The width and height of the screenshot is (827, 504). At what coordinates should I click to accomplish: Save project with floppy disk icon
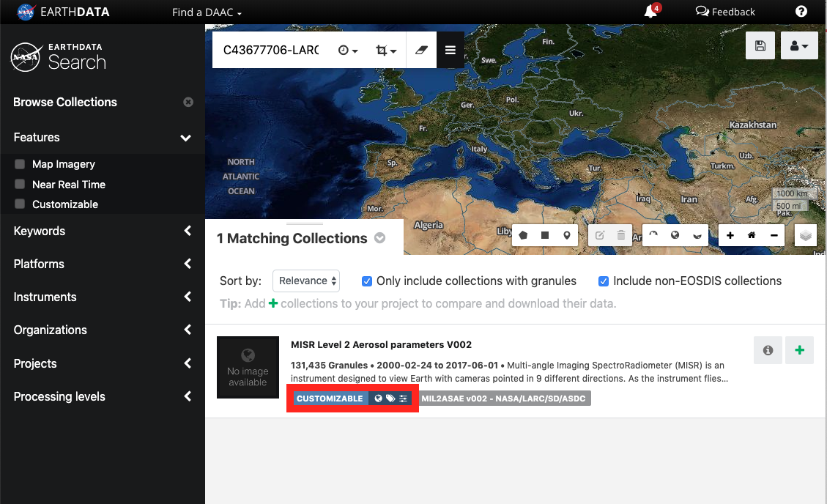click(760, 46)
